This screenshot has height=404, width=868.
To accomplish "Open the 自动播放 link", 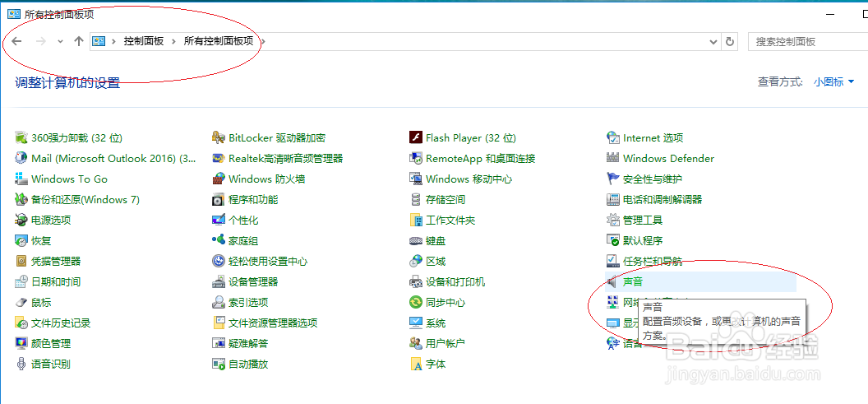I will point(248,365).
